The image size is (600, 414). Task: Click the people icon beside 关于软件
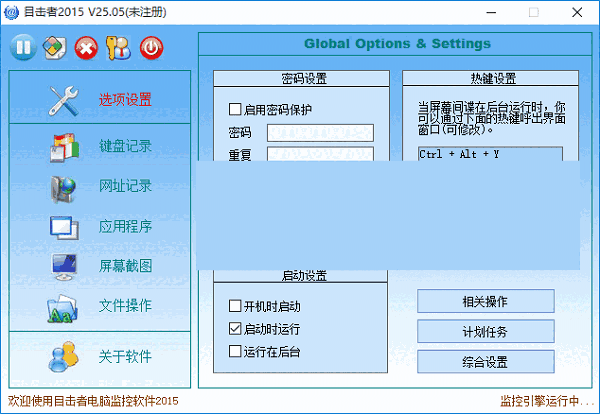click(64, 356)
